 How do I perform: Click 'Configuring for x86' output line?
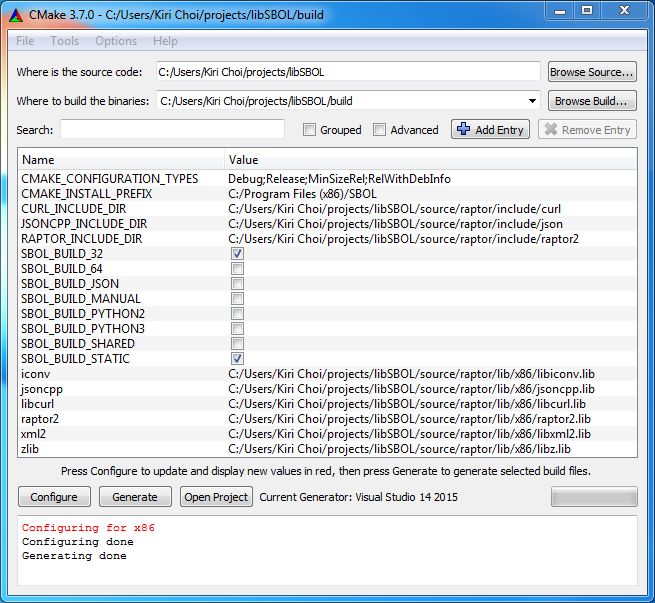[x=88, y=528]
